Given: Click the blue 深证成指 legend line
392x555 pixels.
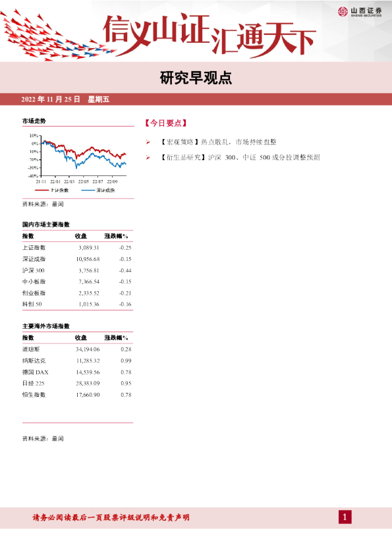Looking at the screenshot, I should coord(88,190).
